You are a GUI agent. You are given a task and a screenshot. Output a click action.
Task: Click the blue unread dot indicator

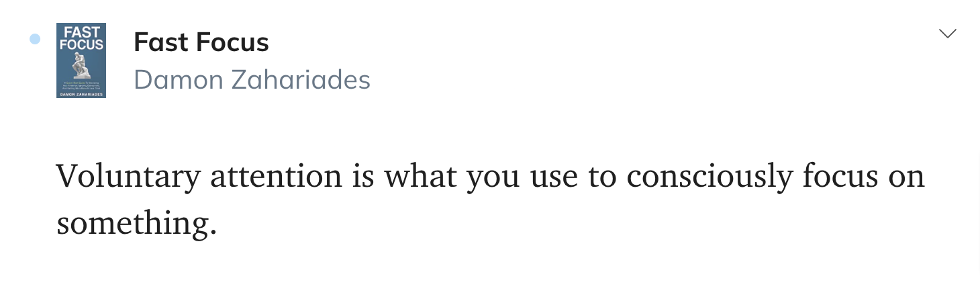(35, 39)
